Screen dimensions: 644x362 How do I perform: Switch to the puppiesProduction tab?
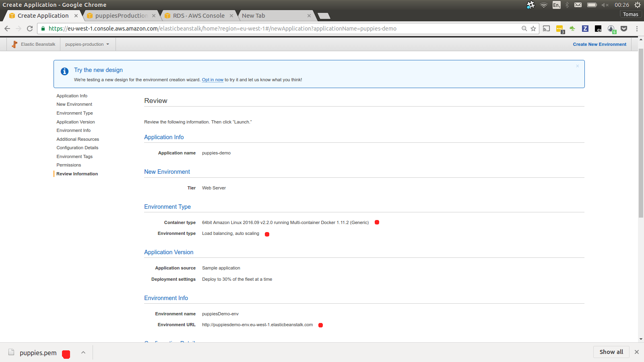click(121, 16)
